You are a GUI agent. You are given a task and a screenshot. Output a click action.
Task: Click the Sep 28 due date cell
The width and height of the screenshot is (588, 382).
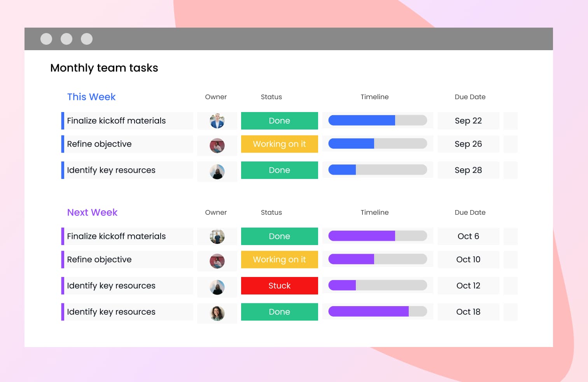tap(468, 170)
